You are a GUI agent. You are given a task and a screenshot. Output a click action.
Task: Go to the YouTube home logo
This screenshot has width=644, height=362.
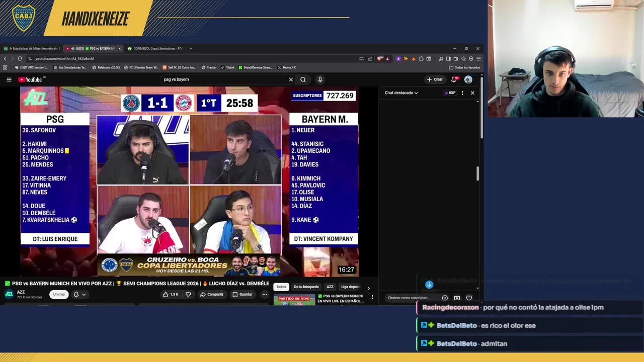30,79
